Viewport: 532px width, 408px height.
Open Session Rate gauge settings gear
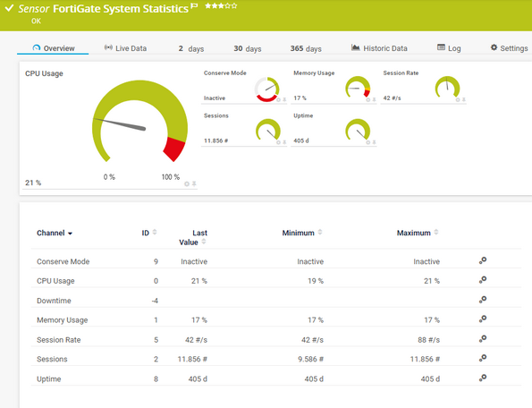[x=458, y=100]
